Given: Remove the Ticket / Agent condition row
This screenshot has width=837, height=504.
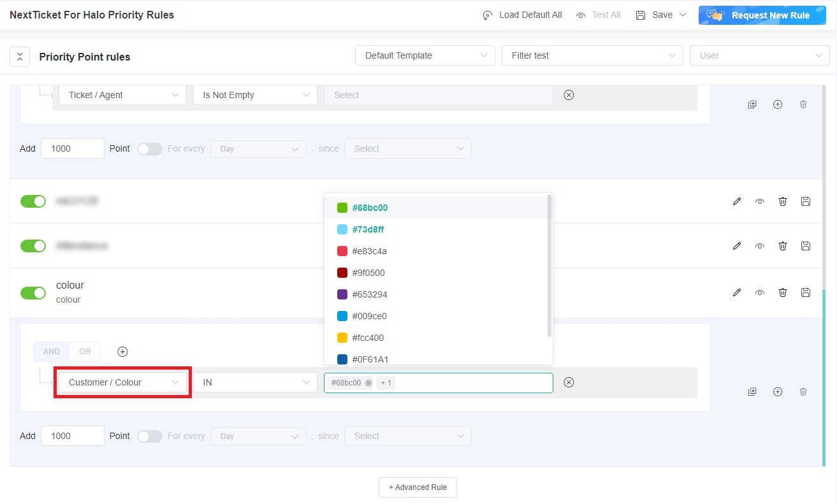Looking at the screenshot, I should click(569, 95).
